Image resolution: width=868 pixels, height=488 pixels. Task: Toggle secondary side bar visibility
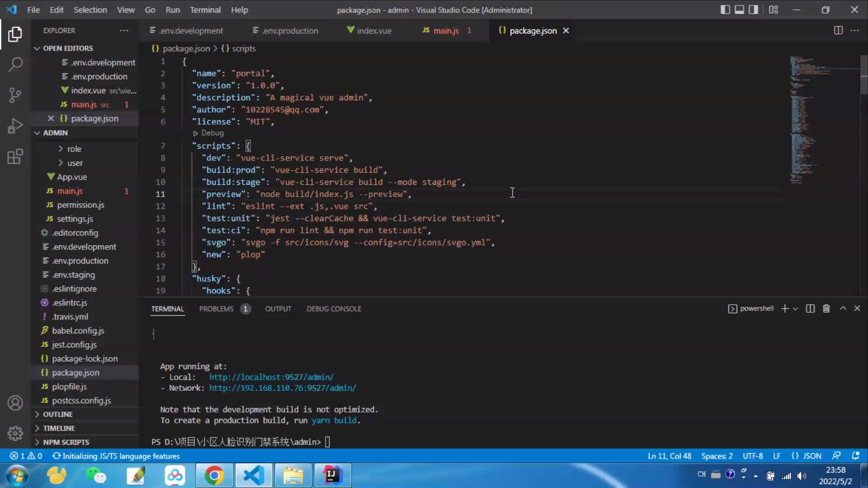[753, 9]
